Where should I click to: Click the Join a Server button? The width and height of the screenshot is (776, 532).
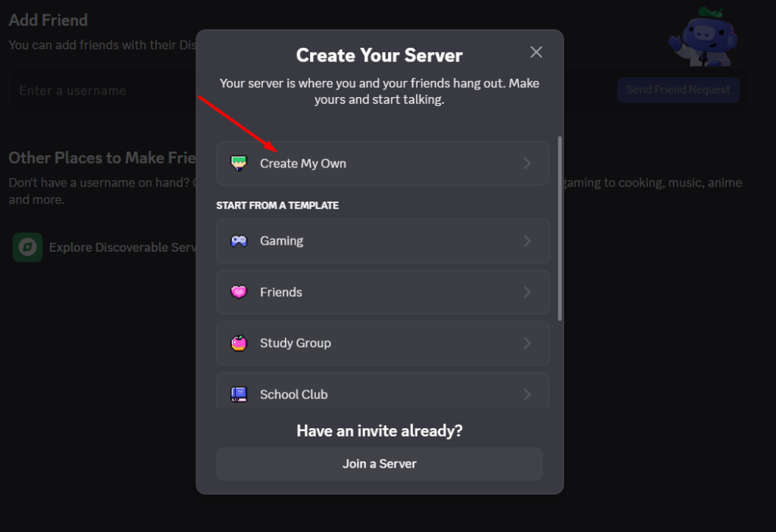(x=380, y=464)
